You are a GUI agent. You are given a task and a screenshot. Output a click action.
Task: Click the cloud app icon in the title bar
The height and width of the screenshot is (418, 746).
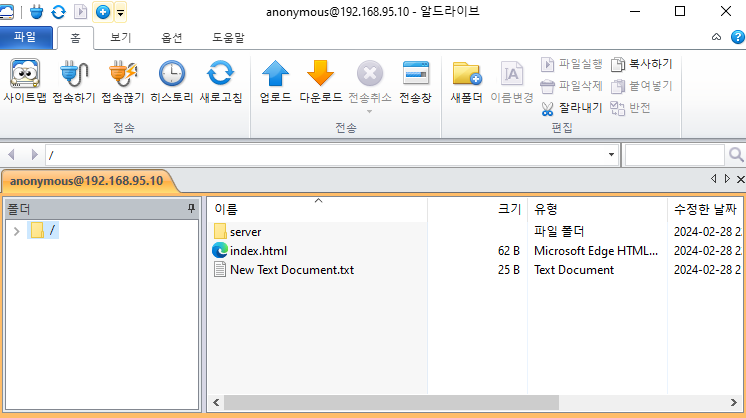click(7, 12)
